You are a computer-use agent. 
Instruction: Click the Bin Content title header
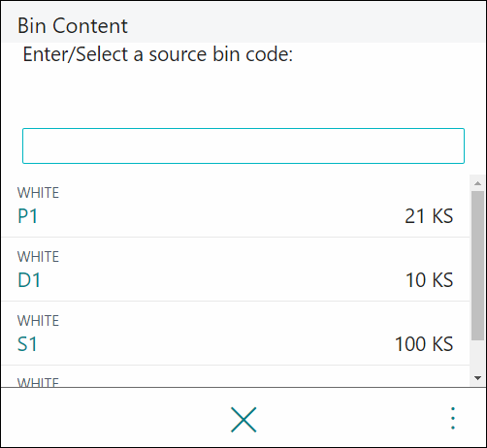pos(73,25)
